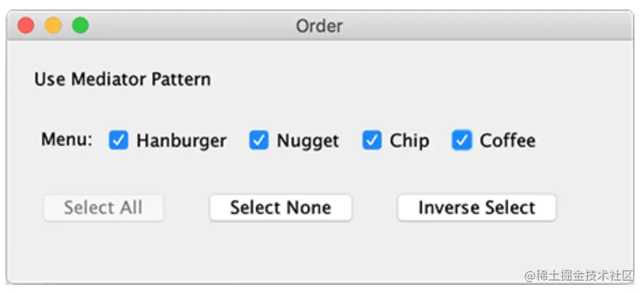Click the watermark text at bottom right
Image resolution: width=644 pixels, height=293 pixels.
pos(579,275)
